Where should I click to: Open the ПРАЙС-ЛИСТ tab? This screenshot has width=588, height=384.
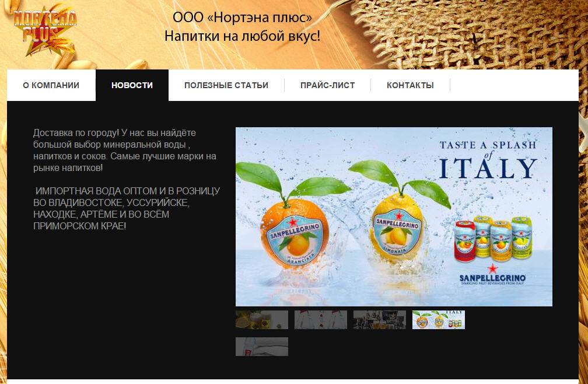coord(327,85)
